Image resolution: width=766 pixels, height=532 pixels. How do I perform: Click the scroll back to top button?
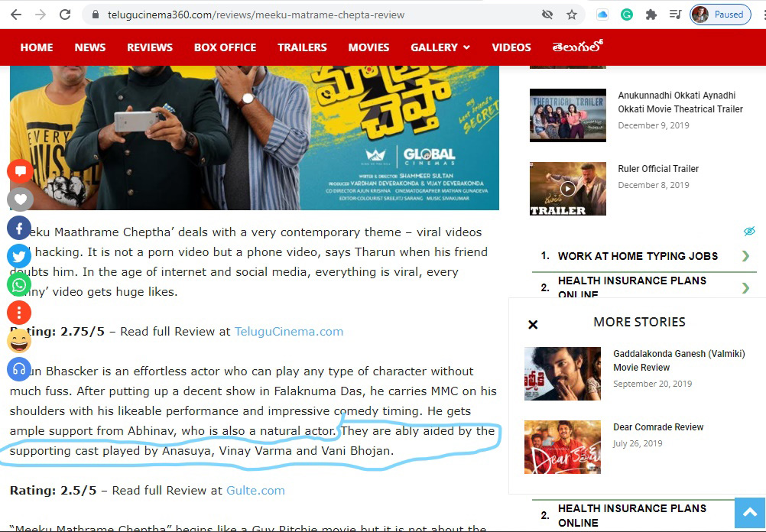coord(750,513)
